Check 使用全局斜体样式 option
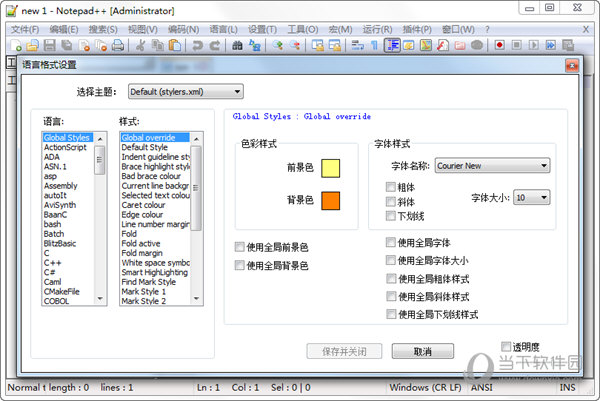This screenshot has width=600, height=401. click(391, 296)
